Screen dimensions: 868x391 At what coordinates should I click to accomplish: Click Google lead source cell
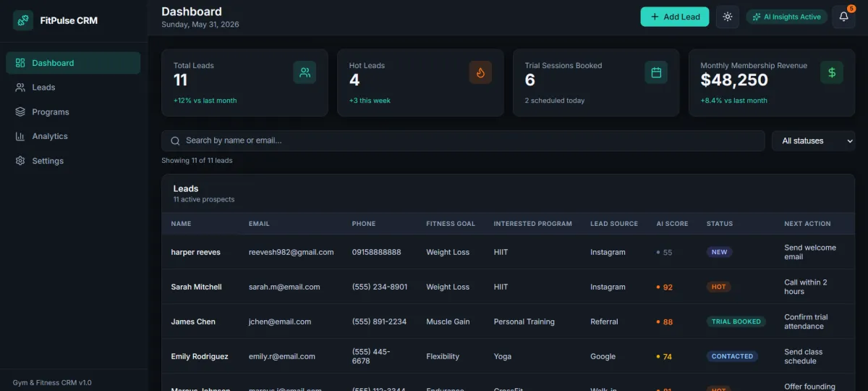[603, 357]
